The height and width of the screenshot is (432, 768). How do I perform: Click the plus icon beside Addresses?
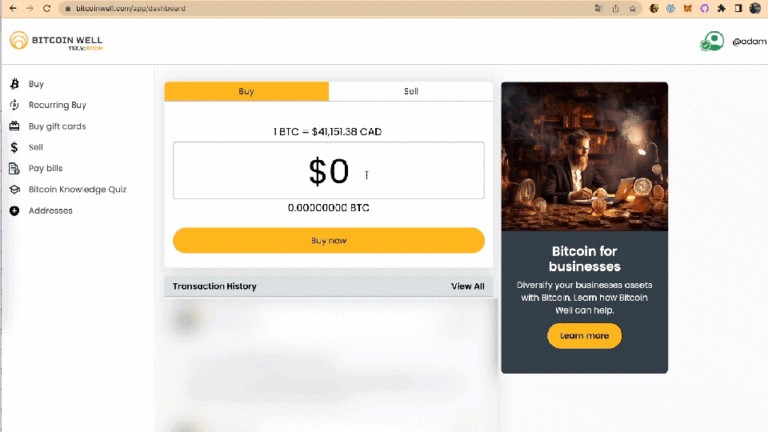(14, 211)
